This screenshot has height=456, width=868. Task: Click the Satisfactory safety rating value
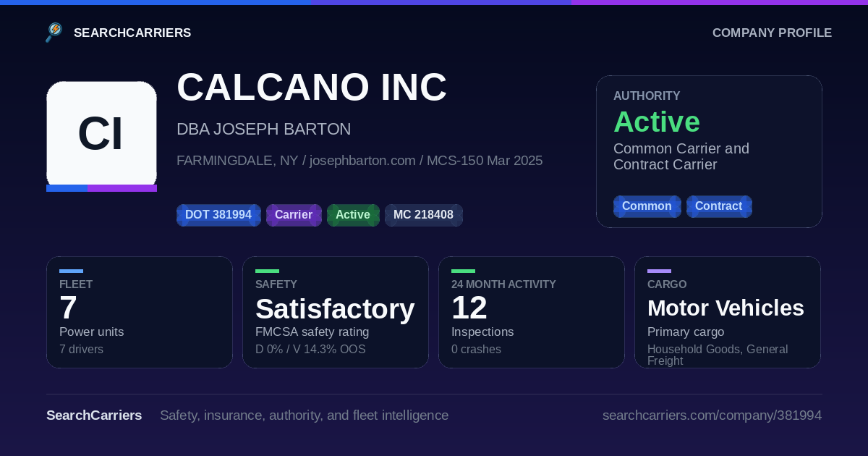pos(335,309)
